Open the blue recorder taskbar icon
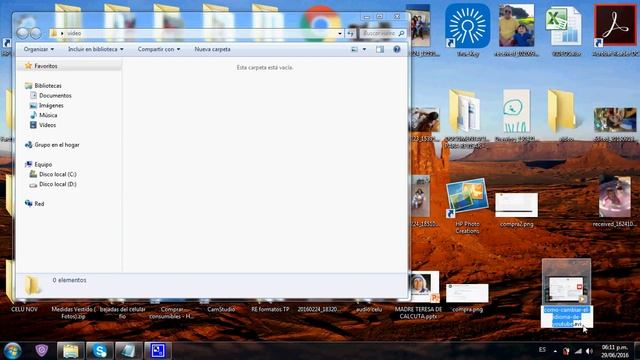This screenshot has height=360, width=640. coord(158,351)
